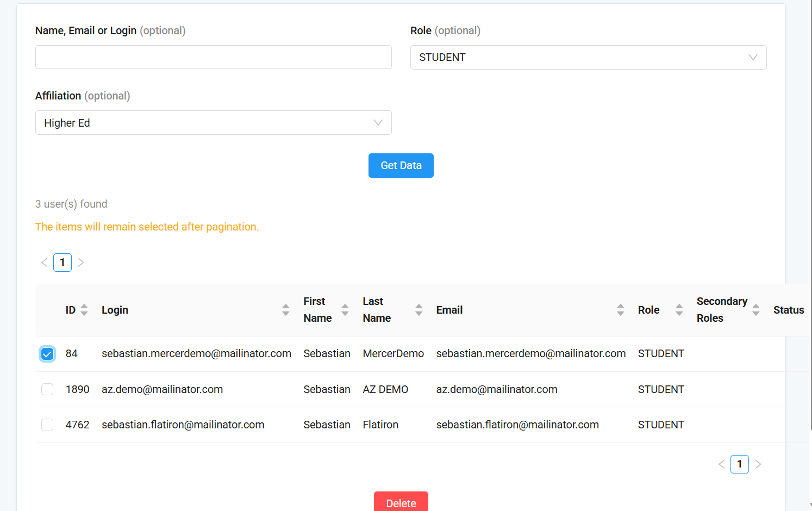The image size is (812, 511).
Task: Sort by Role column arrows
Action: (679, 310)
